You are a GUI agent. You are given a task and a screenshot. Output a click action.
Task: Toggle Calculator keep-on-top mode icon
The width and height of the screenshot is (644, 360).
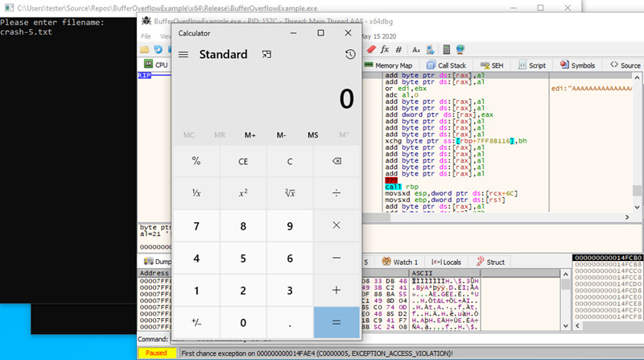click(x=266, y=54)
